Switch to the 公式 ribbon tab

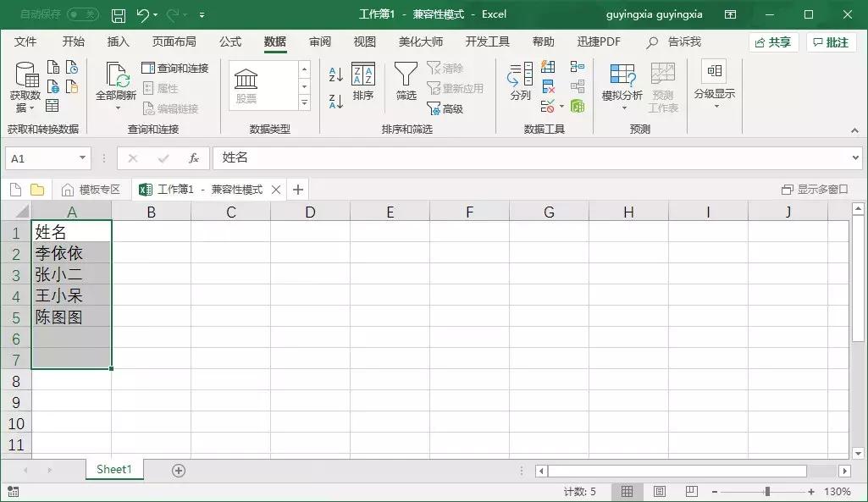tap(231, 41)
